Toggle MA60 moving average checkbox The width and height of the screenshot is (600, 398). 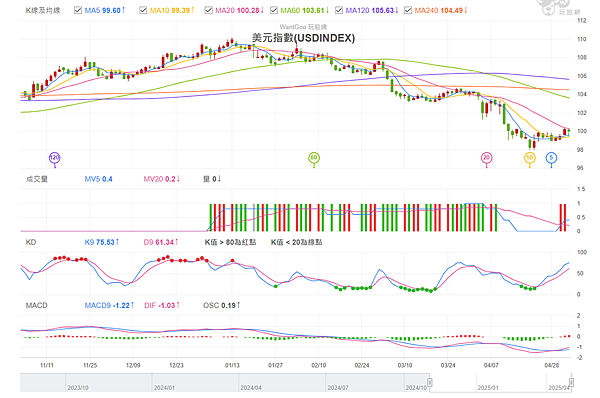pyautogui.click(x=274, y=10)
